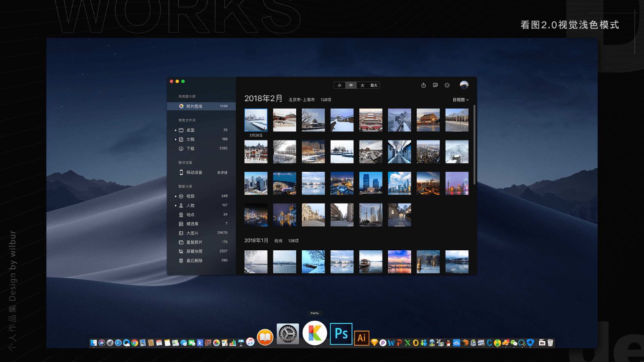Open the user avatar at the top right
The height and width of the screenshot is (362, 644).
tap(464, 85)
